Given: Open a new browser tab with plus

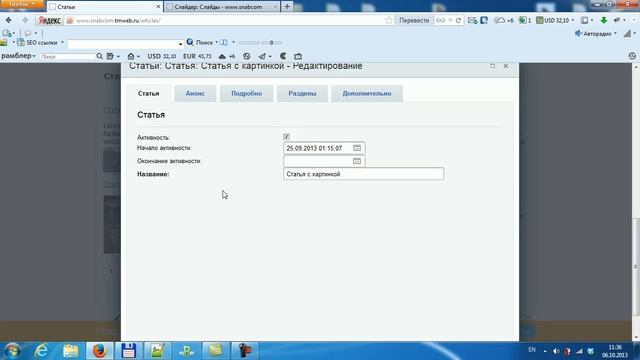Looking at the screenshot, I should click(x=287, y=7).
